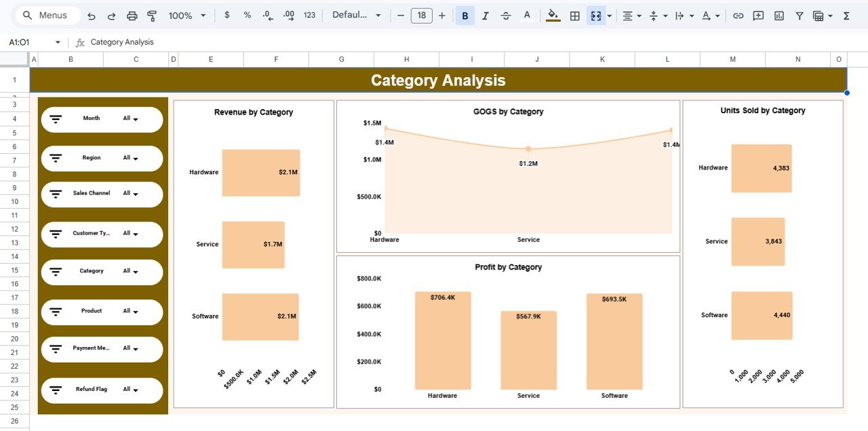
Task: Select the paint format tool
Action: pos(152,15)
